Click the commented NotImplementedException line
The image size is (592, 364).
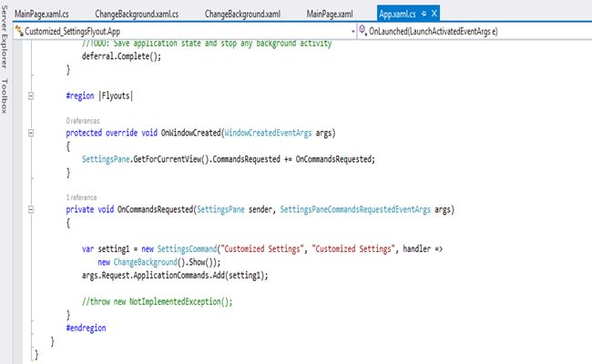tap(157, 302)
